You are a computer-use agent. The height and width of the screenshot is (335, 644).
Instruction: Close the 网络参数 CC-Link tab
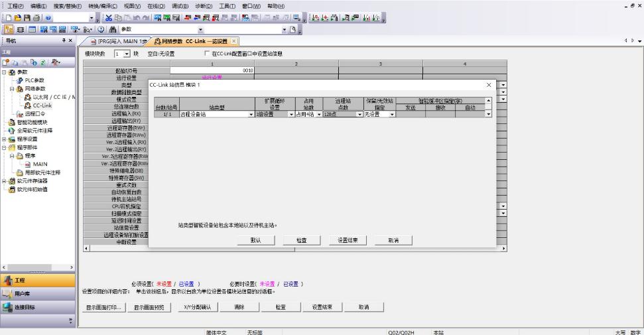pos(233,41)
